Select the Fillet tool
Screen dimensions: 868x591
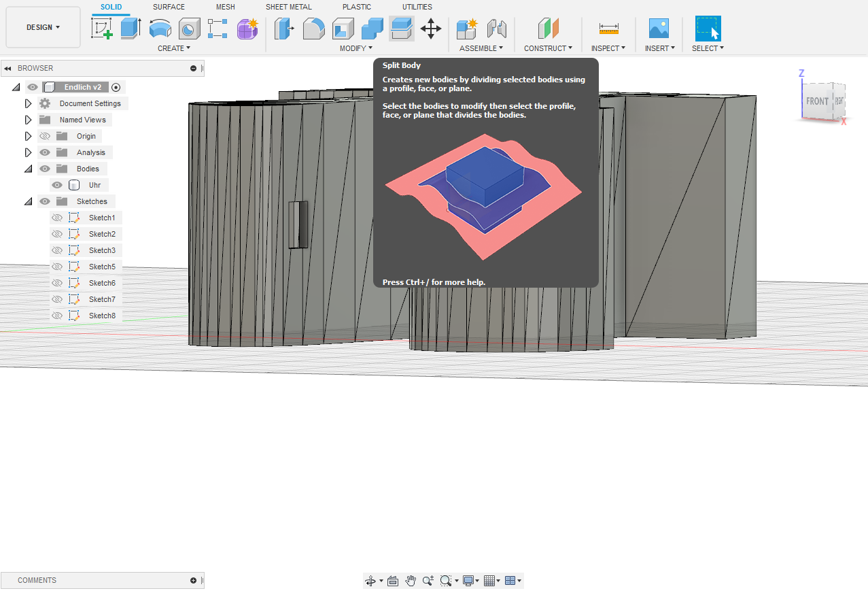tap(313, 29)
